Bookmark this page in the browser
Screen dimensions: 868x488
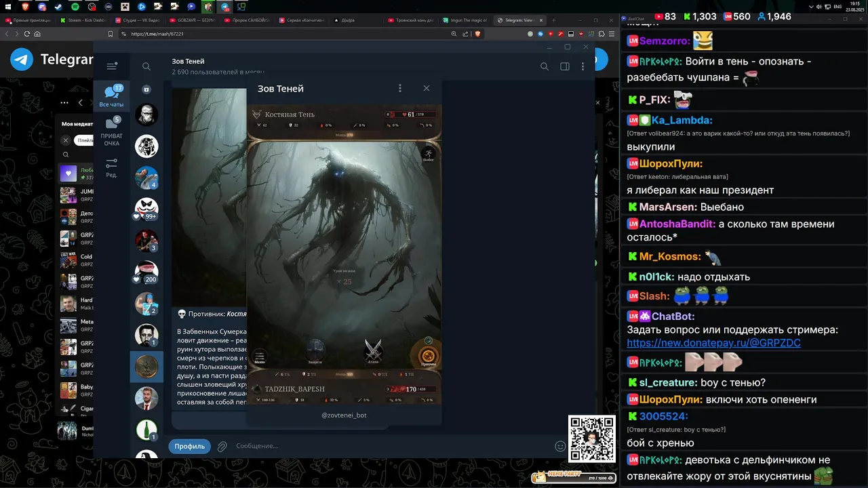pyautogui.click(x=110, y=33)
